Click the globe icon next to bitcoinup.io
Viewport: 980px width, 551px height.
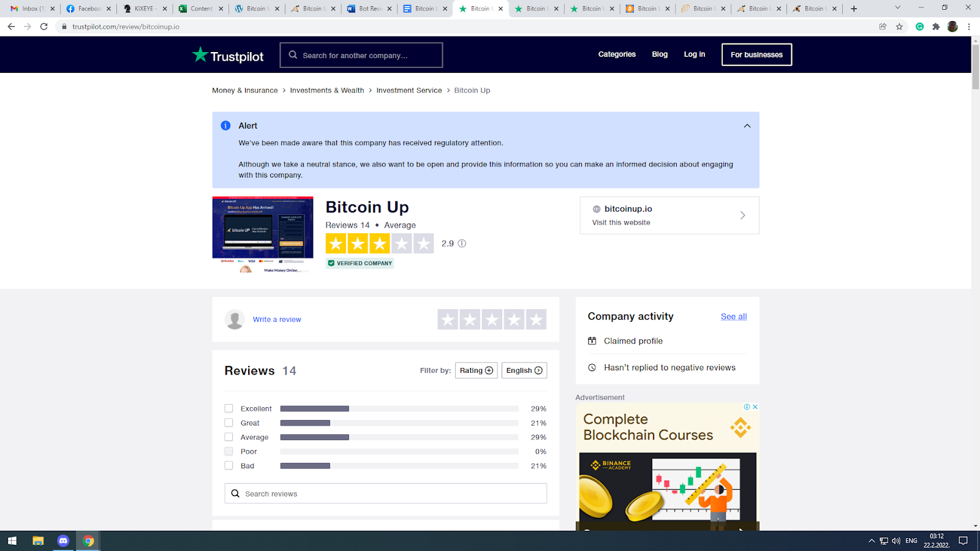coord(597,209)
